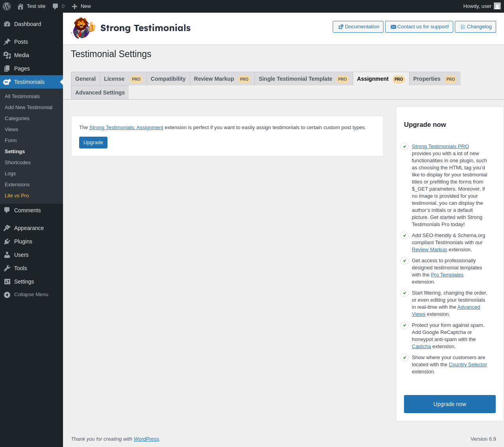Follow the Review Markup extension link

pos(429,250)
